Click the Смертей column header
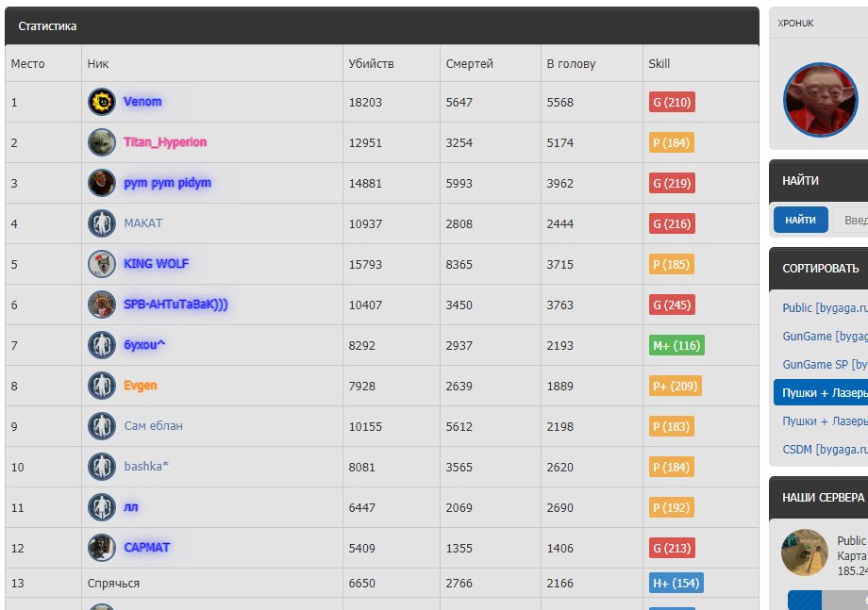The image size is (868, 610). tap(470, 64)
